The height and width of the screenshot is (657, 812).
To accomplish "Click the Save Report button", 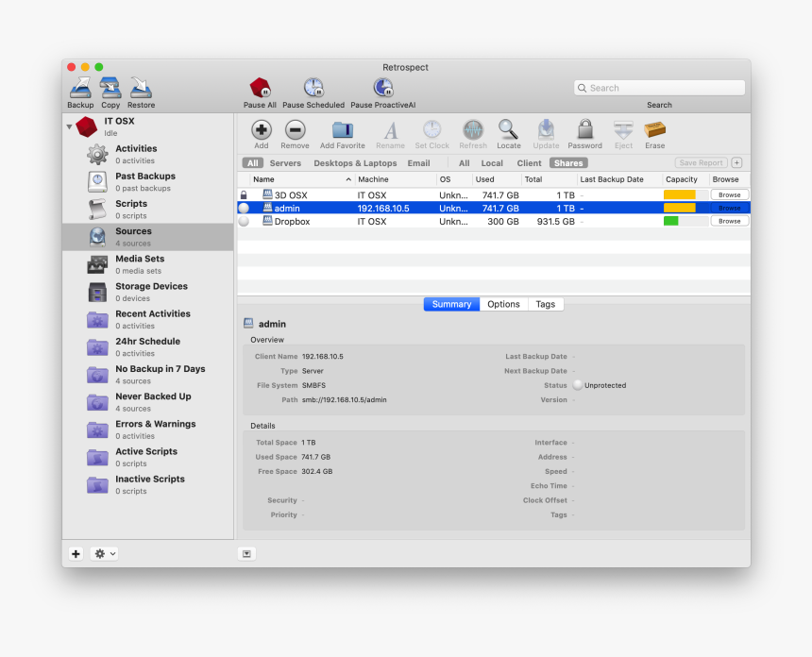I will [x=701, y=162].
